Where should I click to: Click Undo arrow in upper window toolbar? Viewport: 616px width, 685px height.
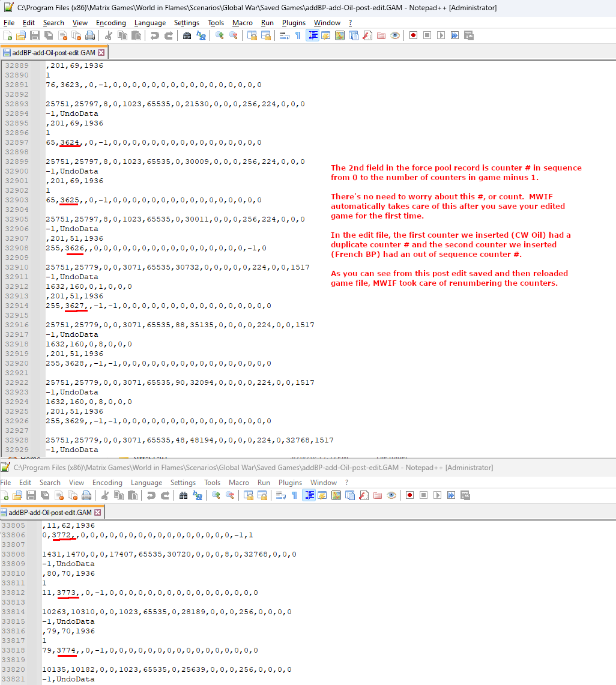click(155, 36)
